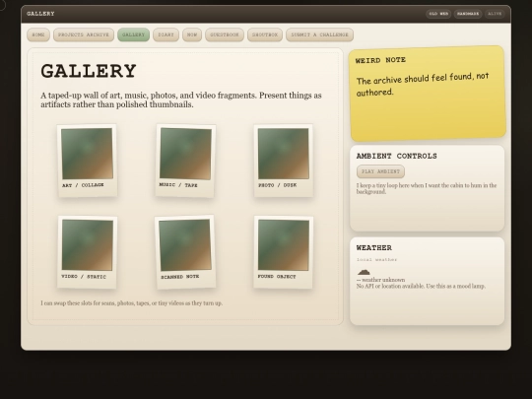Start the Play Ambient loop

click(380, 171)
